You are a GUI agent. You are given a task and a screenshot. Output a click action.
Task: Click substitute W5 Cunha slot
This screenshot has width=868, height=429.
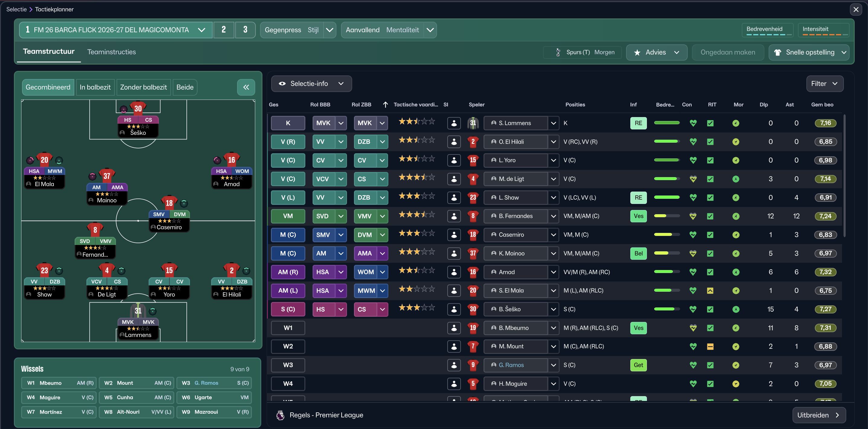[137, 397]
